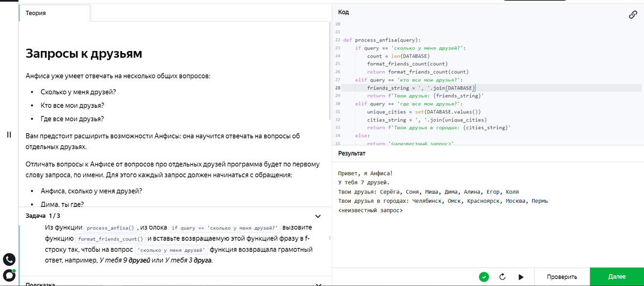This screenshot has width=644, height=286.
Task: Go to next step with Далее
Action: [x=617, y=277]
